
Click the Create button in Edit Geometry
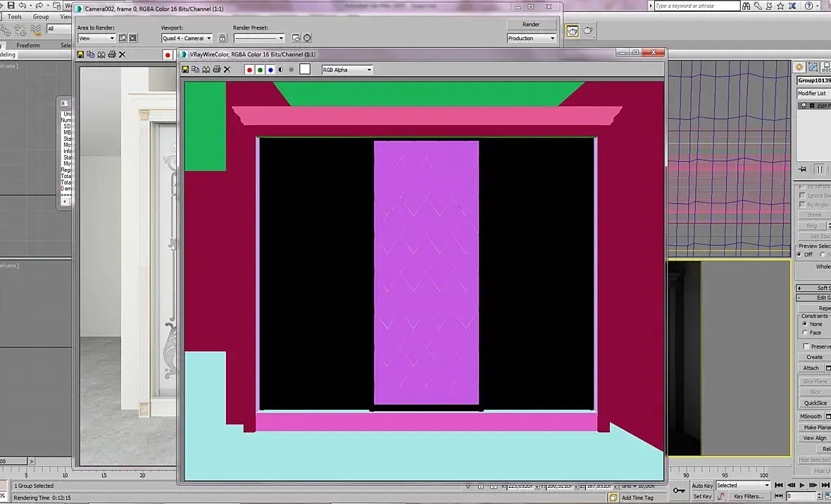tap(815, 357)
